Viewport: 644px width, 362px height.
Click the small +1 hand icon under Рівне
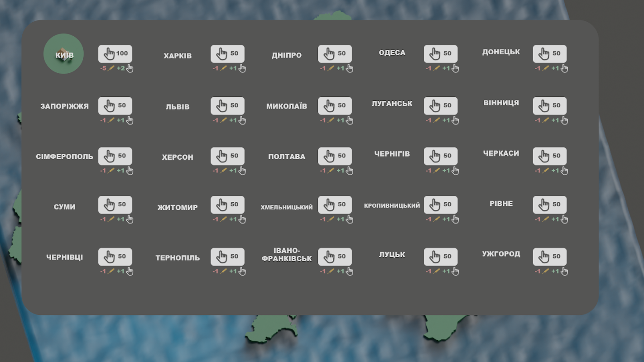(x=564, y=219)
